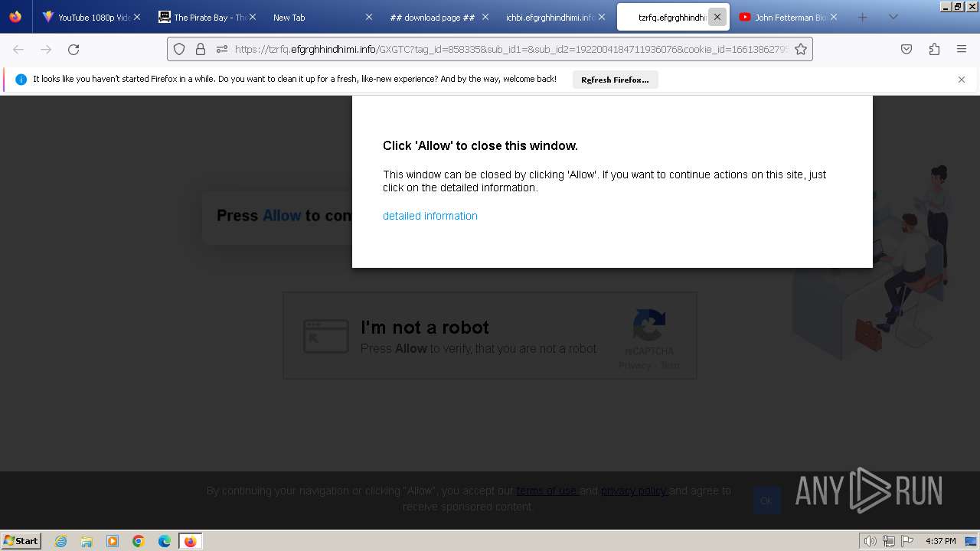Open the media player taskbar icon
The width and height of the screenshot is (980, 551).
point(113,541)
